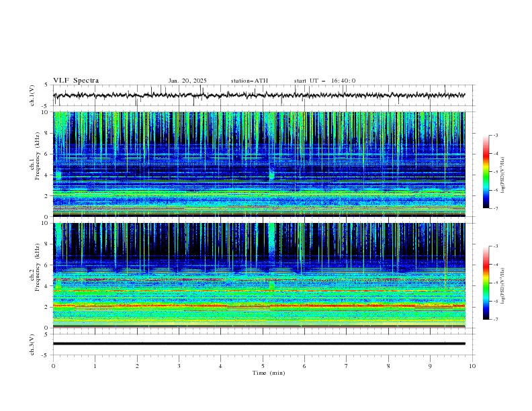Click time axis tick label "0"
Image resolution: width=532 pixels, height=411 pixels.
53,366
